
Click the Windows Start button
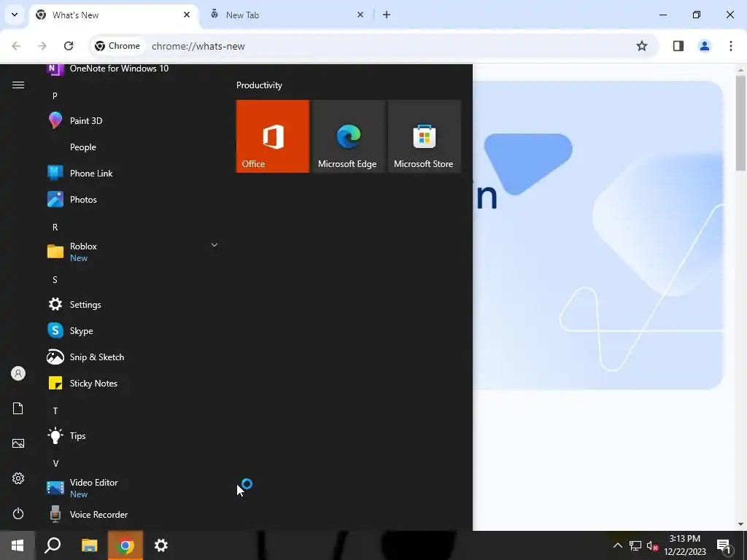point(18,545)
